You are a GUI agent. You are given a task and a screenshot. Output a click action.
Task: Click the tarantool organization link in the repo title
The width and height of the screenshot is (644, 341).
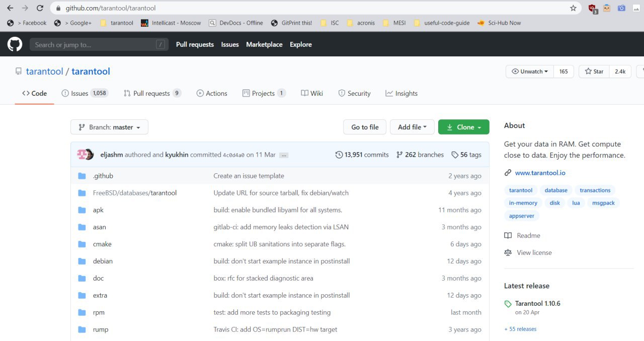(44, 72)
